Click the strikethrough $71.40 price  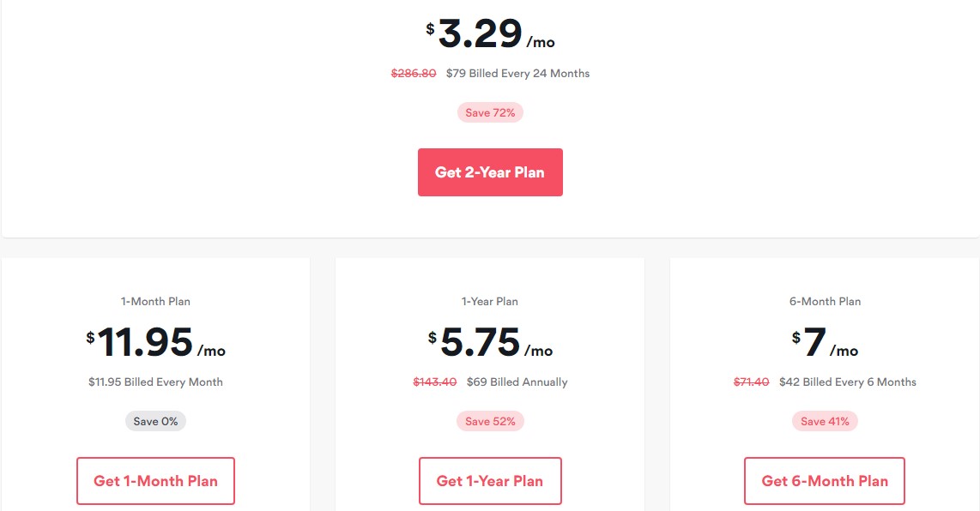751,382
